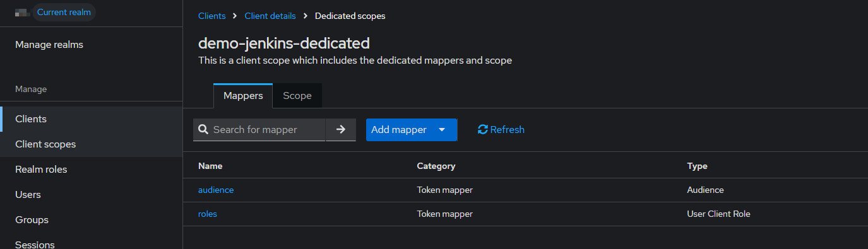Click the Audience type cell
The height and width of the screenshot is (249, 868).
point(705,190)
